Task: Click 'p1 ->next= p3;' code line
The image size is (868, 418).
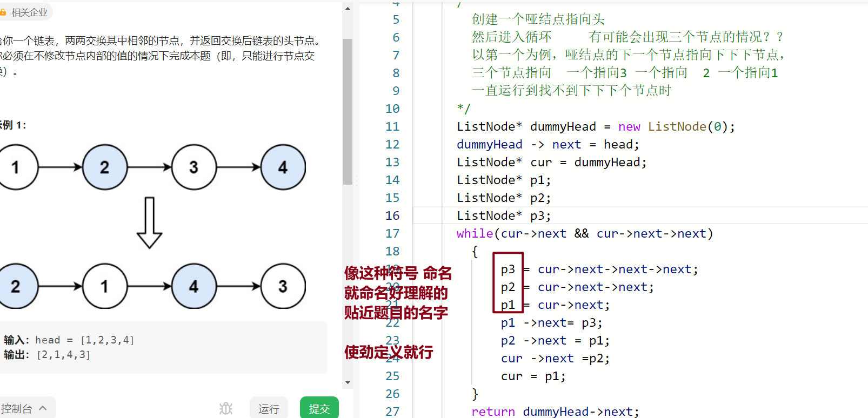Action: 551,322
